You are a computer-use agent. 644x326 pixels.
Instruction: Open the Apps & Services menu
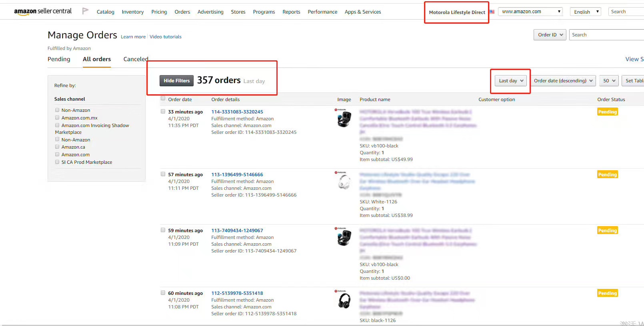[x=363, y=12]
